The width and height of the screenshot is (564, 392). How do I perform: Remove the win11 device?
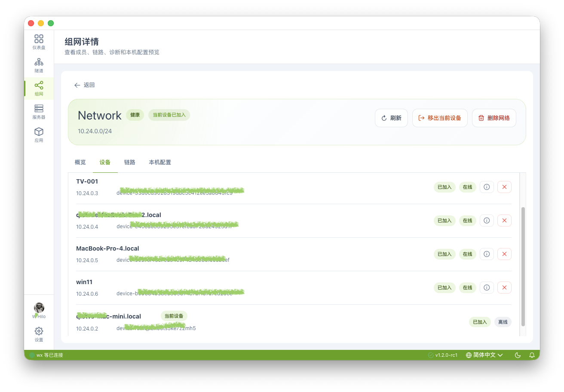[504, 288]
